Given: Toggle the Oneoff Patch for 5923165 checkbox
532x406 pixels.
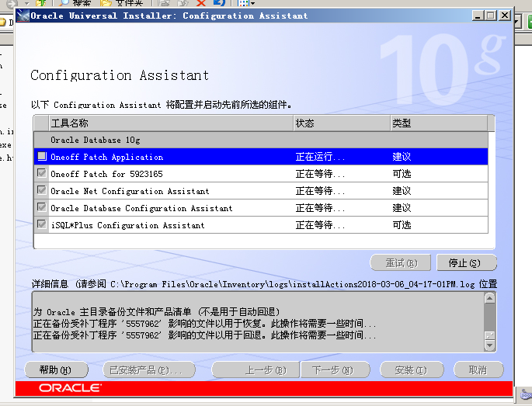Looking at the screenshot, I should pos(42,173).
